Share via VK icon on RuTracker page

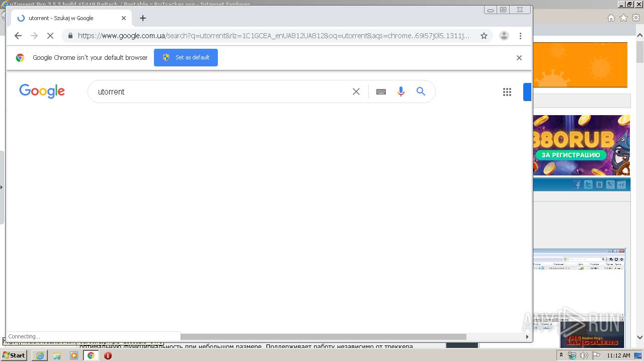pyautogui.click(x=599, y=185)
